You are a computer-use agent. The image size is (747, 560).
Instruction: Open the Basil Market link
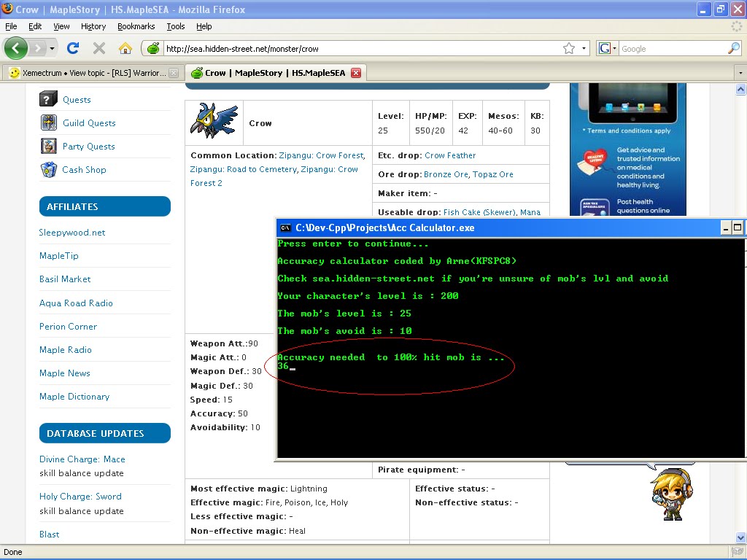pos(65,279)
